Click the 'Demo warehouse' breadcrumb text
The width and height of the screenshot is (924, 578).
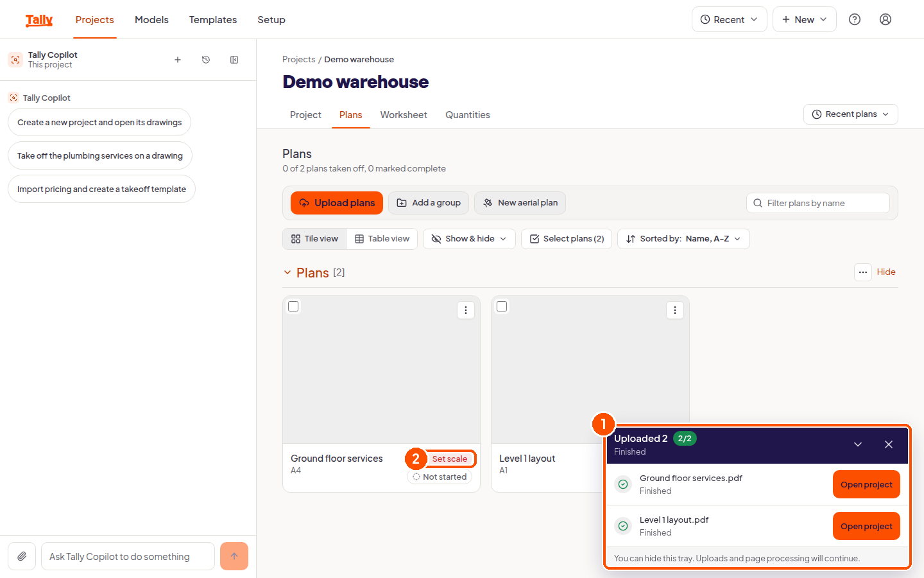[359, 59]
